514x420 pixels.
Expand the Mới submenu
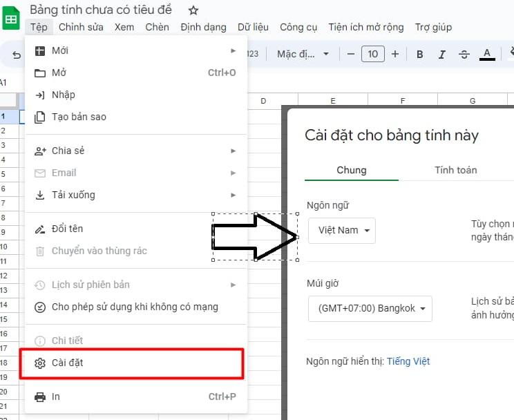tap(136, 51)
